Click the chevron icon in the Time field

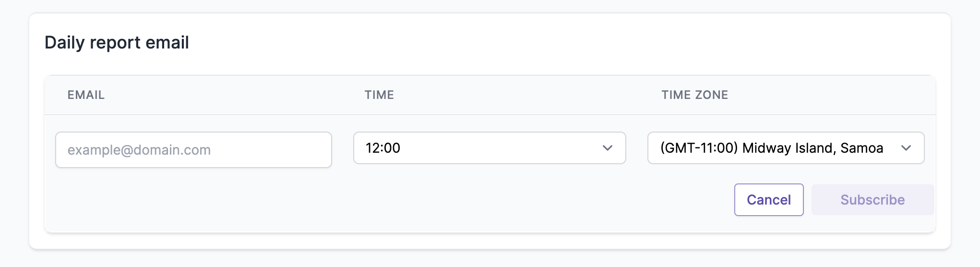click(608, 148)
